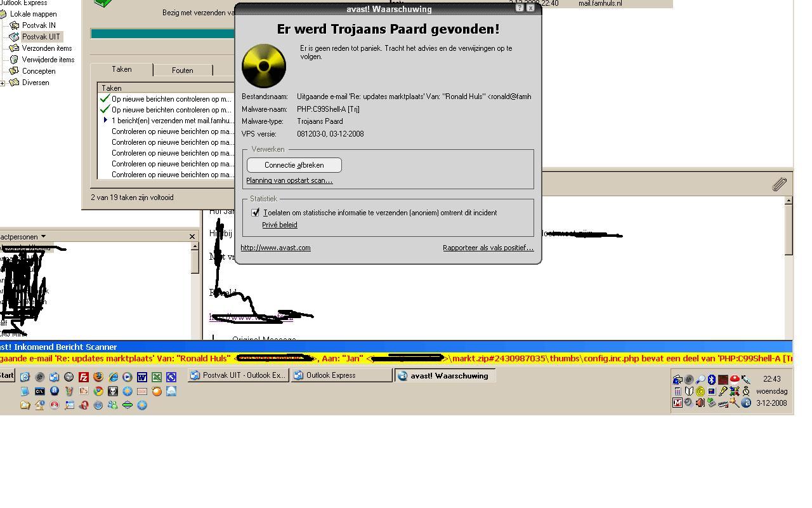Expand the Diversen folder tree node

click(x=3, y=83)
